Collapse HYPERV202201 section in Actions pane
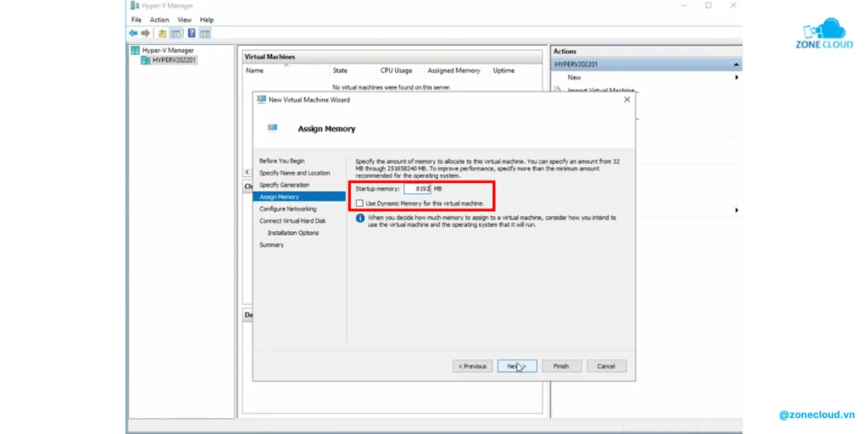 pyautogui.click(x=736, y=64)
